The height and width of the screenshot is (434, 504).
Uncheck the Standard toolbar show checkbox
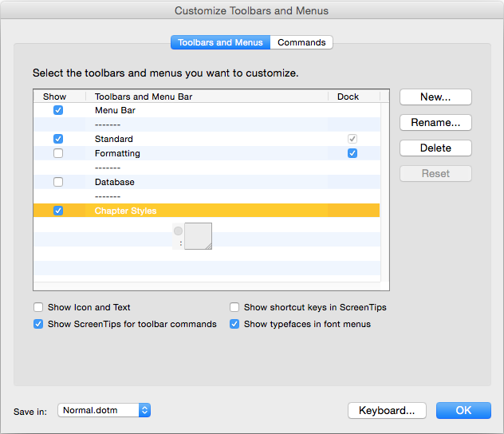click(58, 139)
